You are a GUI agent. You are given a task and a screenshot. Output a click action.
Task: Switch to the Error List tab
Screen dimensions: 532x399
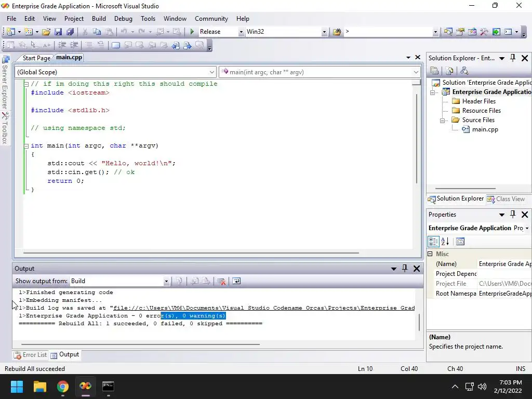tap(30, 355)
